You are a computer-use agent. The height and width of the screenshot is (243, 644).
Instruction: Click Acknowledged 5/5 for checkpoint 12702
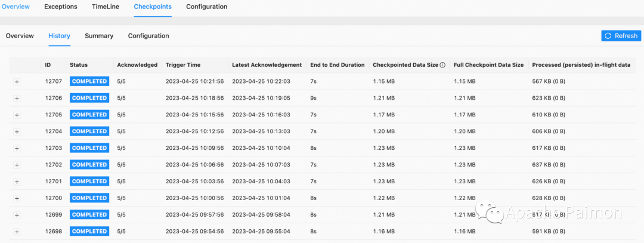(x=121, y=165)
